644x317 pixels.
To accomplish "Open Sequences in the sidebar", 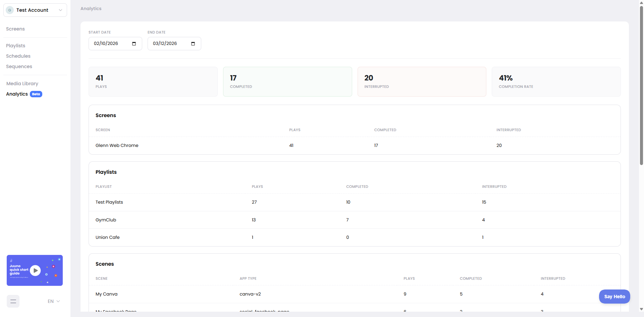I will pyautogui.click(x=19, y=66).
